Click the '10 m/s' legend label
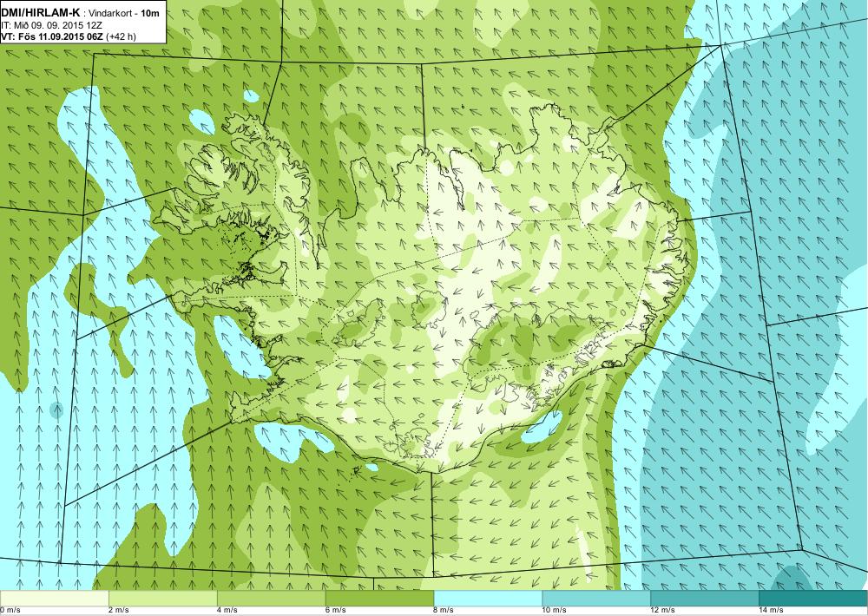This screenshot has height=616, width=868. [x=554, y=611]
